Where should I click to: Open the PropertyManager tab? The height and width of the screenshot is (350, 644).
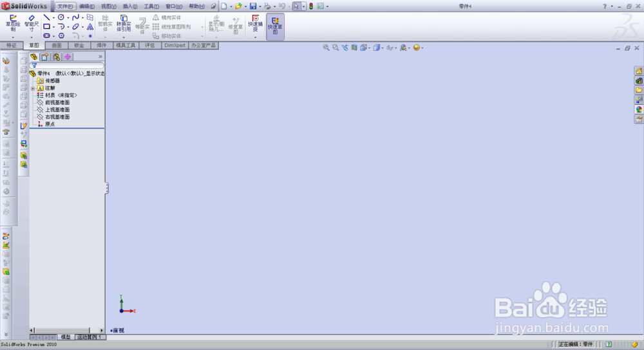[45, 57]
